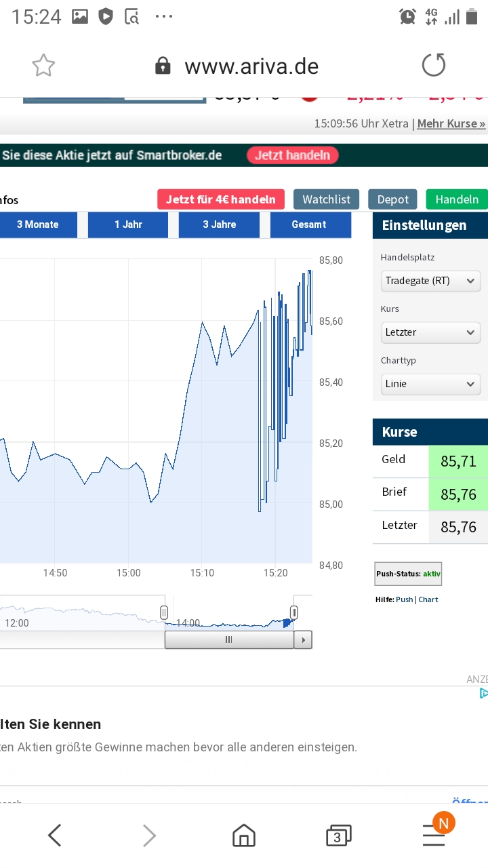Open the Handelsplatz dropdown showing Tradegate (RT)
The image size is (488, 868).
[x=430, y=281]
